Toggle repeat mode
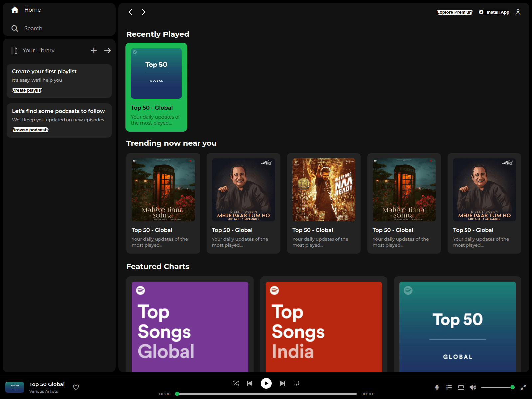The width and height of the screenshot is (532, 399). point(296,383)
